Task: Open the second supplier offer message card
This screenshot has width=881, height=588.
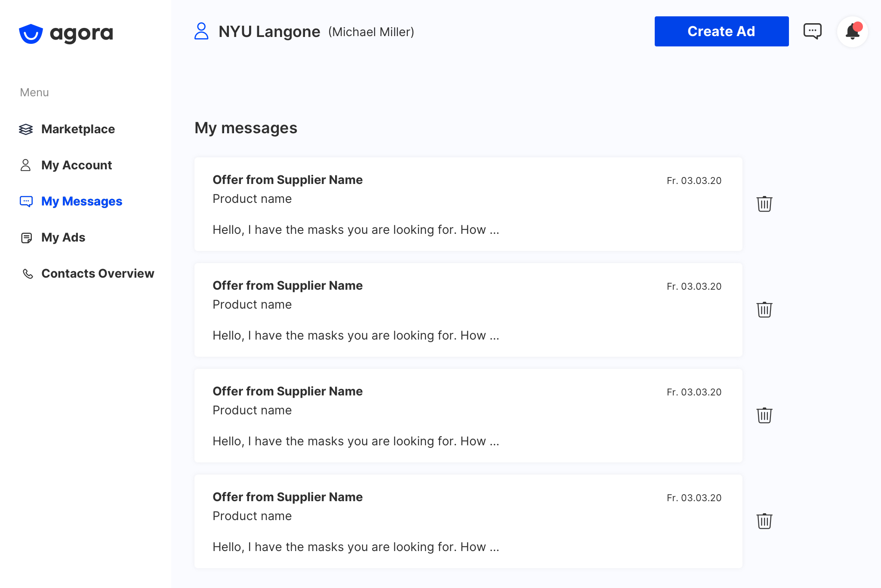Action: pyautogui.click(x=468, y=310)
